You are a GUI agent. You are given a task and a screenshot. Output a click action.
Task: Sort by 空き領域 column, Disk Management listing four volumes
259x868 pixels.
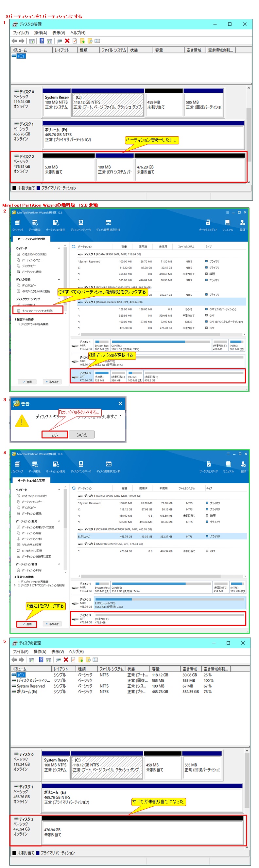tap(191, 669)
